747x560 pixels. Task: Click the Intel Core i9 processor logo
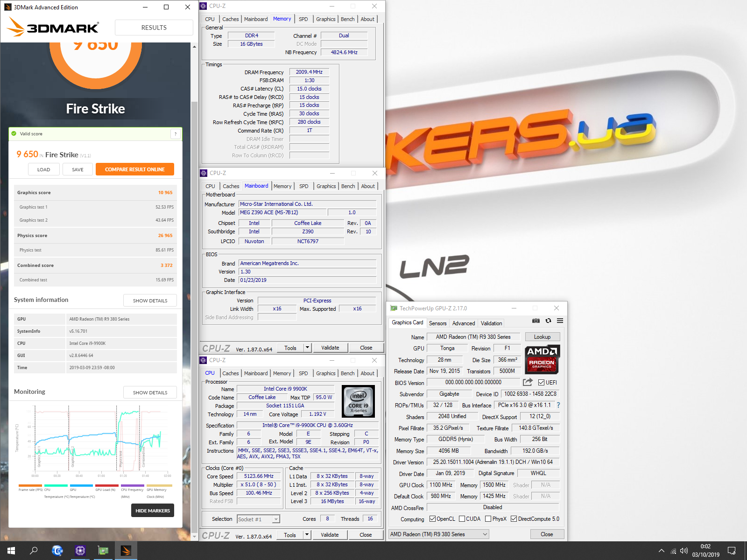coord(358,401)
